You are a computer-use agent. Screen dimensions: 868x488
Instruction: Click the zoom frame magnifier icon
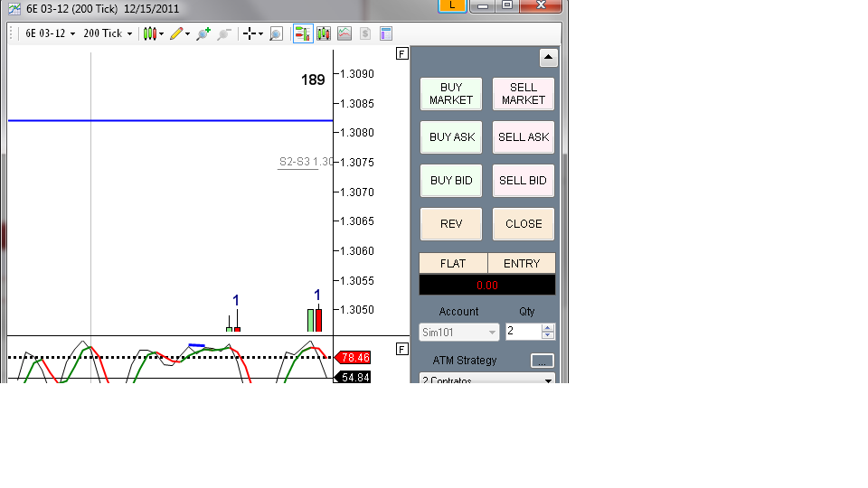(277, 33)
